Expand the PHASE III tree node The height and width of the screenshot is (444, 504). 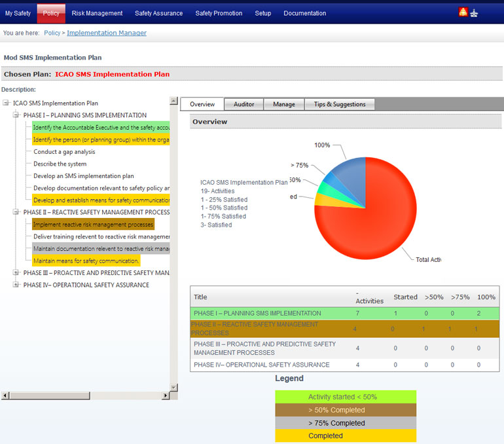click(16, 272)
